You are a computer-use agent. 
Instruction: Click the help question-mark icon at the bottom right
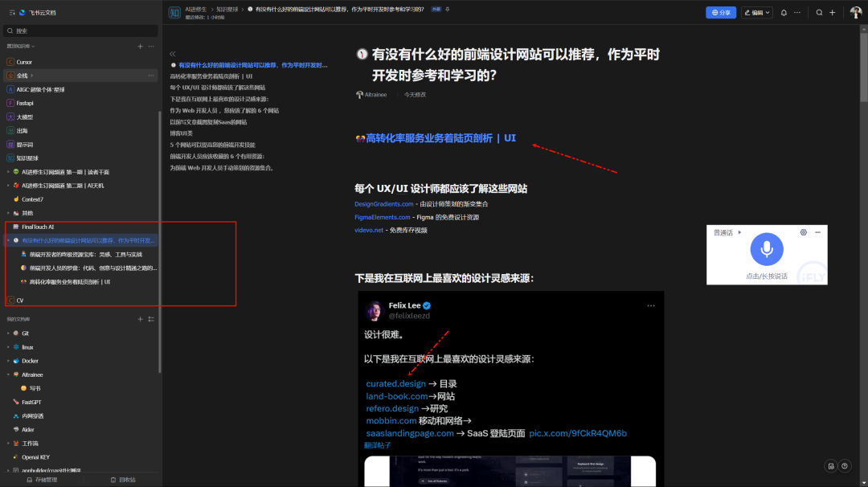tap(844, 466)
